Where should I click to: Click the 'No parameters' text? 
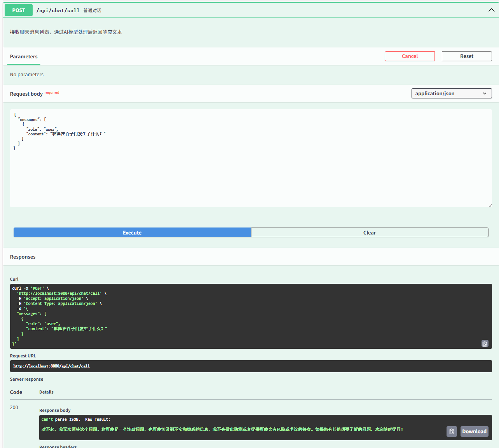[x=27, y=75]
